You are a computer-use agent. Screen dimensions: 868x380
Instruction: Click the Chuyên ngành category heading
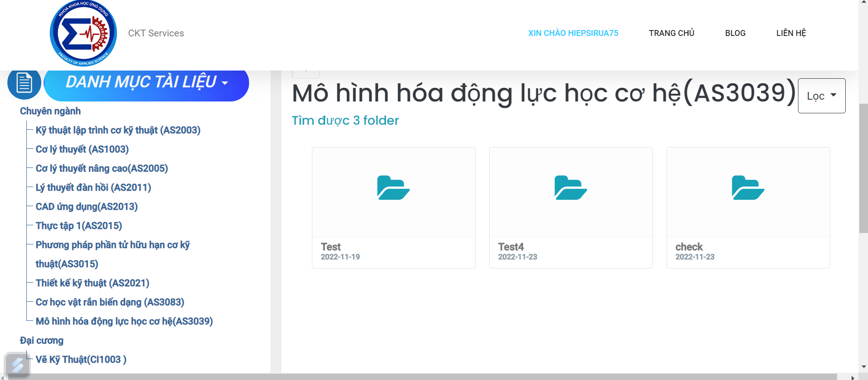50,111
